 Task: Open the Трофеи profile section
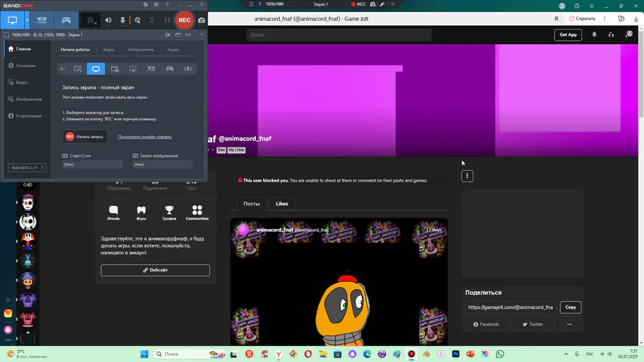(x=169, y=213)
